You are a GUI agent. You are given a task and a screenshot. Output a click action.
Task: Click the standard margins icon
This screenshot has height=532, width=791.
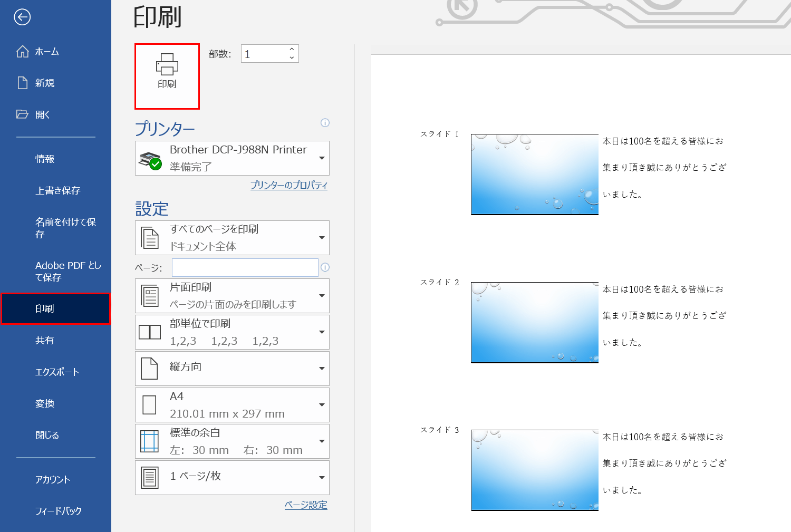point(150,441)
